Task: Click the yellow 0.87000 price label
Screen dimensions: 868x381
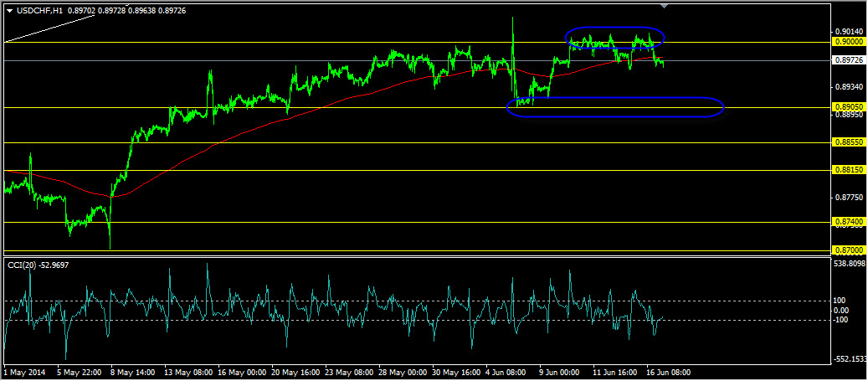Action: tap(849, 250)
